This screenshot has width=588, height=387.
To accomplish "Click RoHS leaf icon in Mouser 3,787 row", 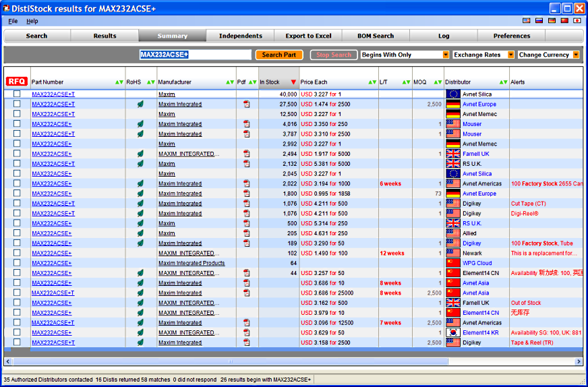I will (140, 133).
